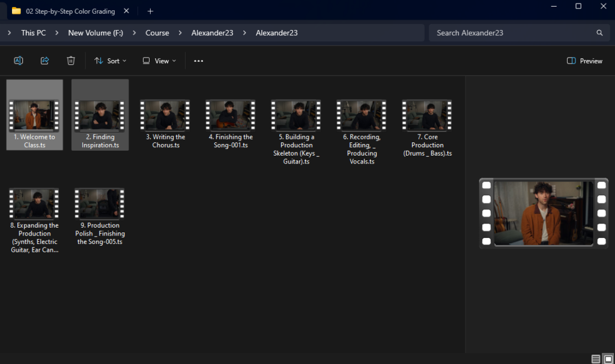Click the Rename icon in the toolbar
This screenshot has width=615, height=364.
click(19, 61)
